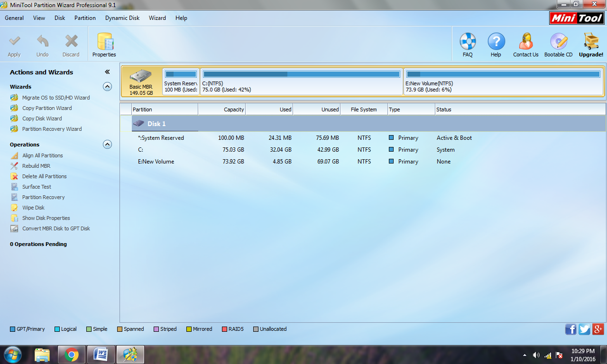Viewport: 607px width, 364px height.
Task: Click the Discard X icon
Action: pyautogui.click(x=71, y=42)
